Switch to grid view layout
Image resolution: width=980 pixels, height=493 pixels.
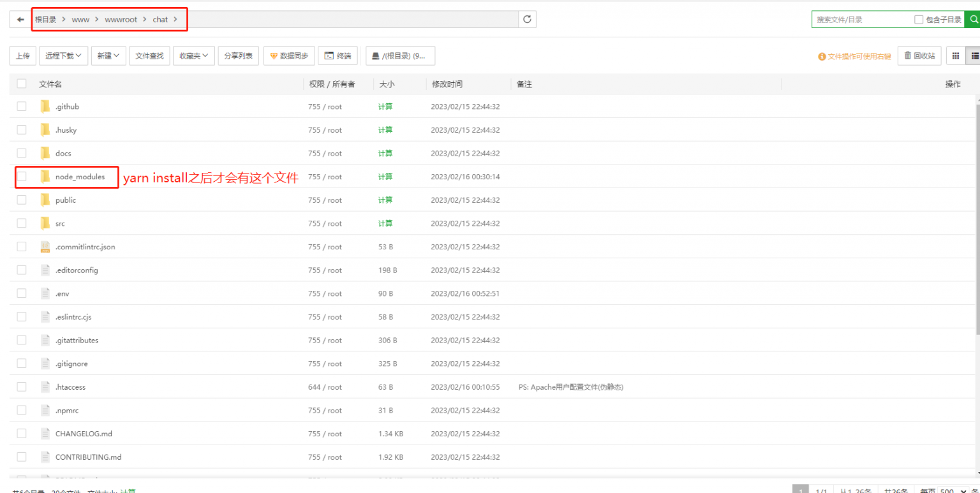(x=955, y=55)
